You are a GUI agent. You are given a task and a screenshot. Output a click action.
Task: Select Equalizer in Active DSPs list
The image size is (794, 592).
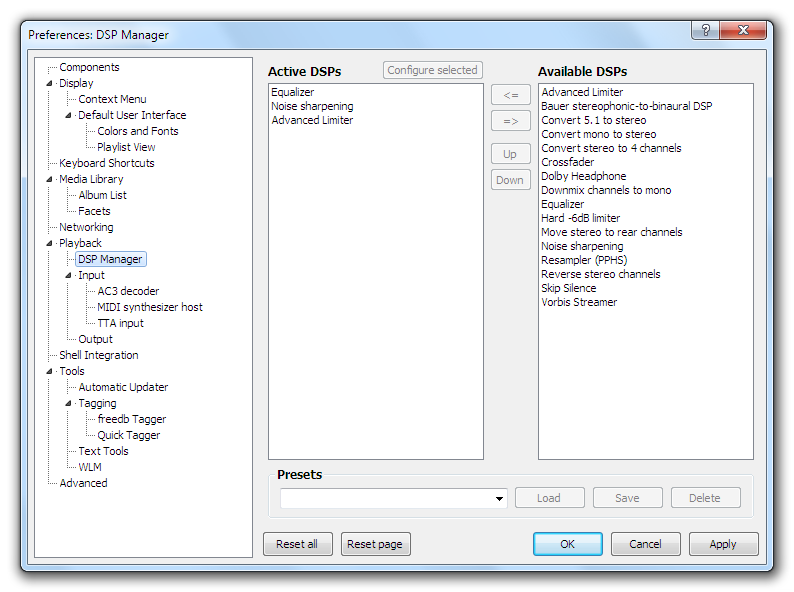pyautogui.click(x=292, y=92)
